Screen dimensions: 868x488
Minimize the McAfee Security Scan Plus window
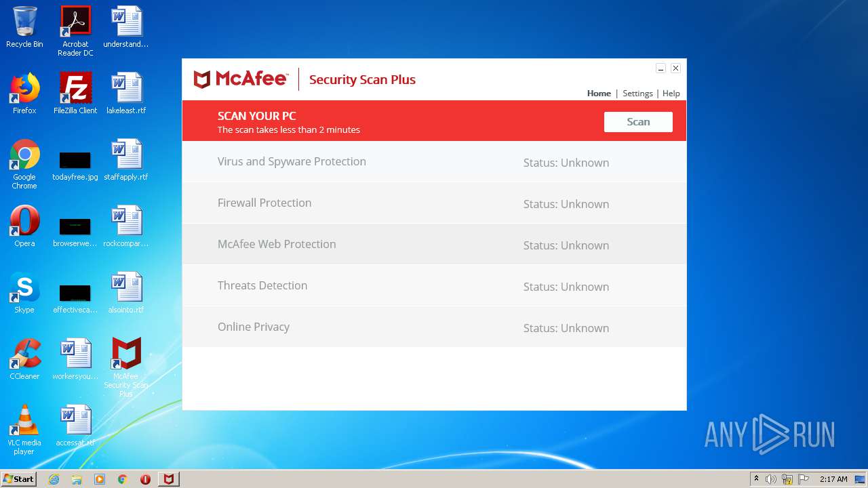pos(660,68)
